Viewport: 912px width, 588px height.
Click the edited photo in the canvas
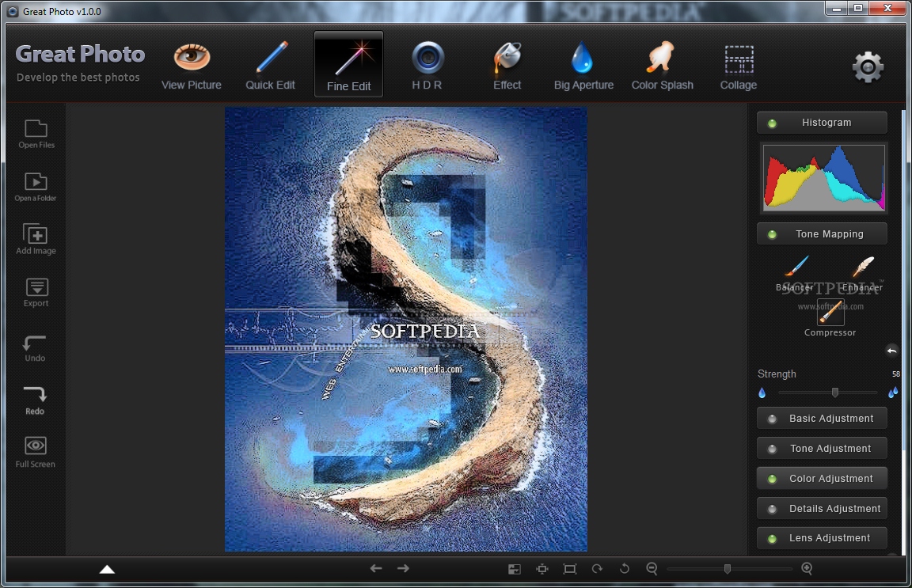point(406,329)
